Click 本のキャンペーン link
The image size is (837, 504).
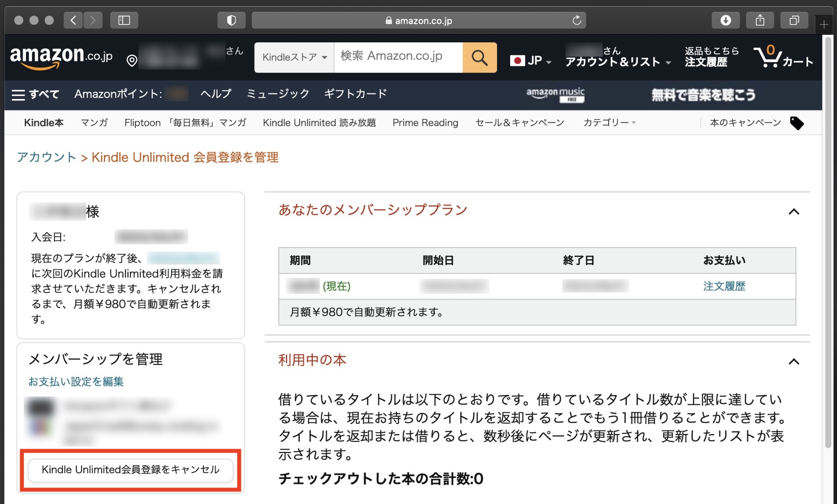pyautogui.click(x=746, y=123)
